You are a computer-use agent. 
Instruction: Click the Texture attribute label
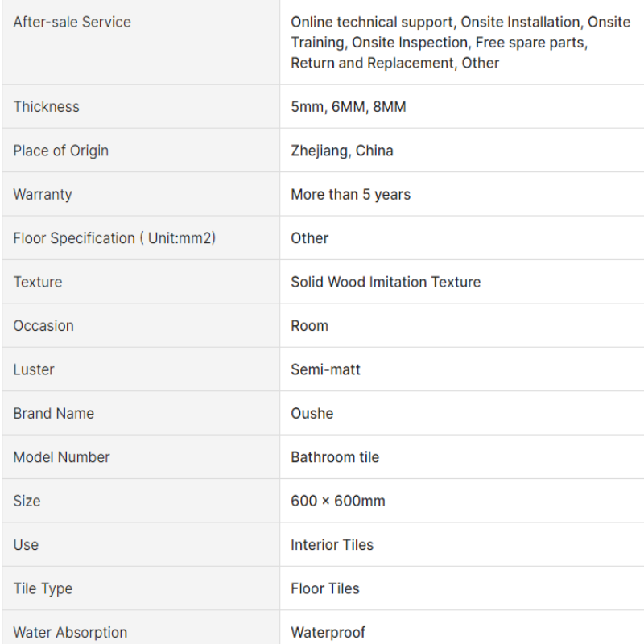(37, 283)
